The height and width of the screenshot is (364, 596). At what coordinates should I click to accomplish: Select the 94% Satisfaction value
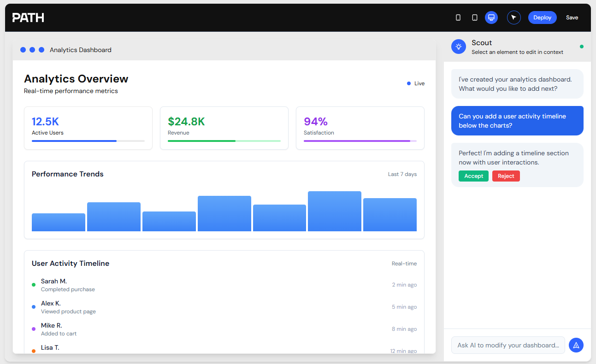[316, 122]
